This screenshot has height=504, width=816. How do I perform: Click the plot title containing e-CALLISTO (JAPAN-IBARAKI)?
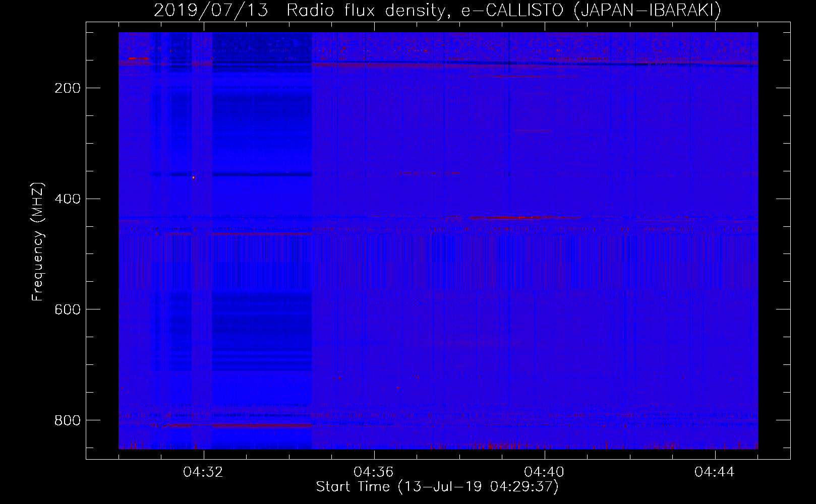[437, 10]
